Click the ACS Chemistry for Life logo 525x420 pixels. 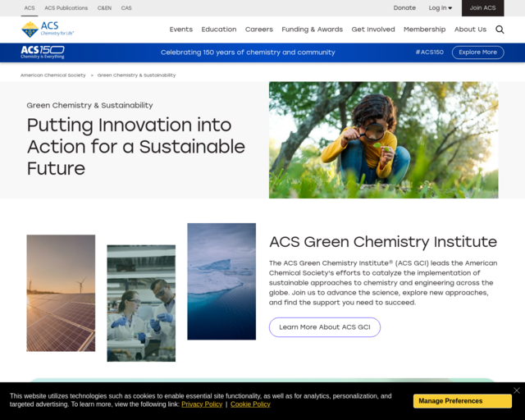tap(48, 30)
